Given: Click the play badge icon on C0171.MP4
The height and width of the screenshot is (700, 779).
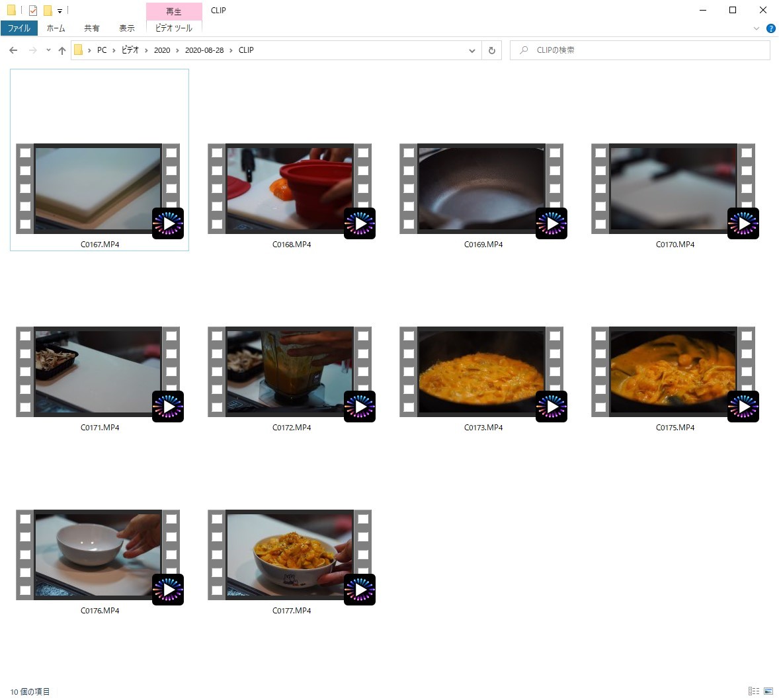Looking at the screenshot, I should click(168, 407).
